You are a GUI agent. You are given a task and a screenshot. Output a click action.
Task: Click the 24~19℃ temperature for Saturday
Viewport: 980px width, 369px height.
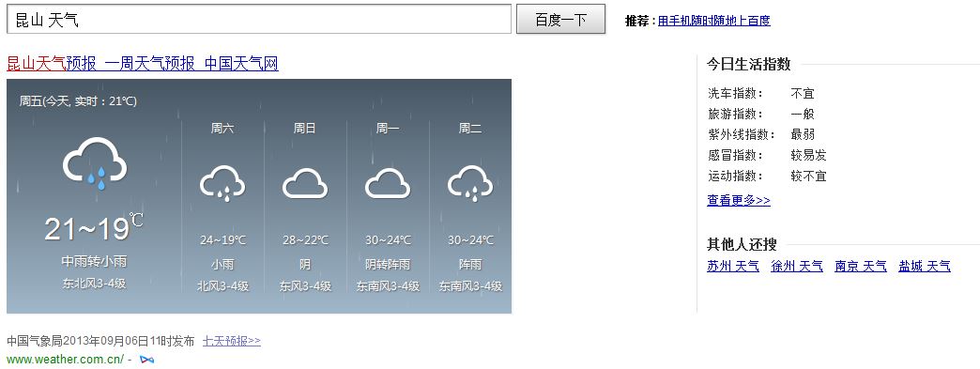(222, 240)
